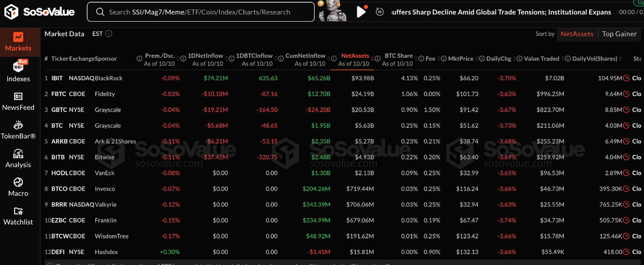
Task: Select IBIT's $93.98B net assets value
Action: tap(363, 78)
